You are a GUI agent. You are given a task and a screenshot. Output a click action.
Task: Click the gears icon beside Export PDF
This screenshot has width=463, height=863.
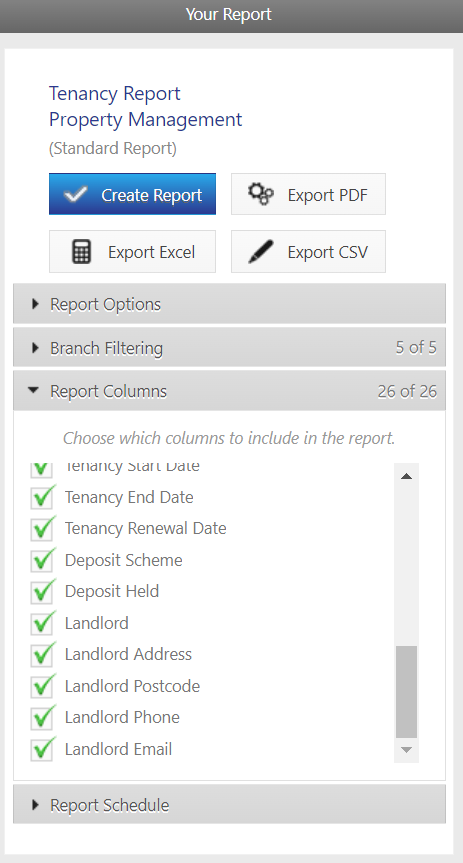click(260, 194)
